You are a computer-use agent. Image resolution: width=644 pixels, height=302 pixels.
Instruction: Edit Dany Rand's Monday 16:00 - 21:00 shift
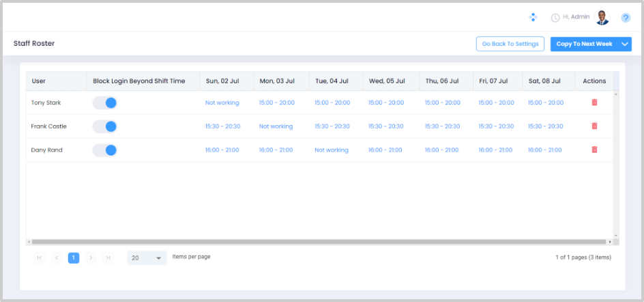tap(276, 150)
